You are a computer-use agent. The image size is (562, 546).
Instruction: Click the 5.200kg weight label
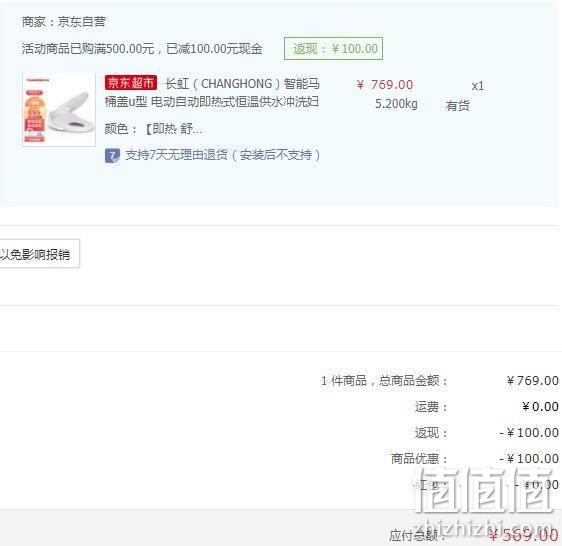pyautogui.click(x=396, y=104)
